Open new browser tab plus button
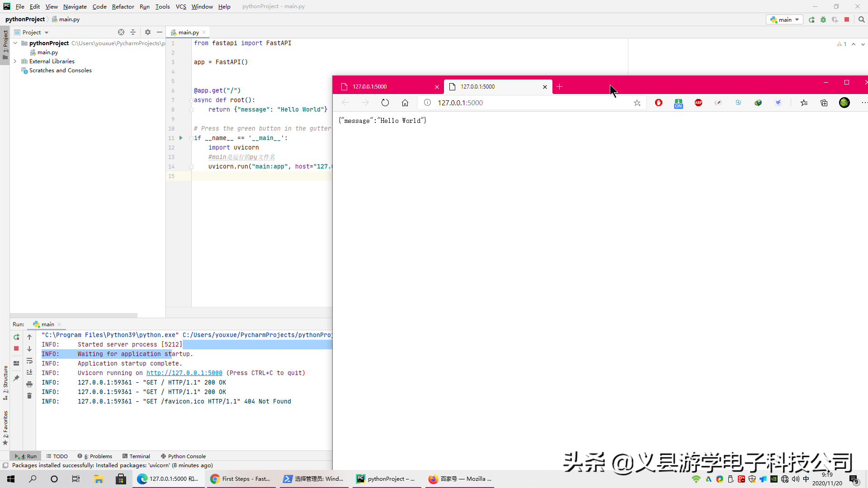868x488 pixels. point(559,86)
